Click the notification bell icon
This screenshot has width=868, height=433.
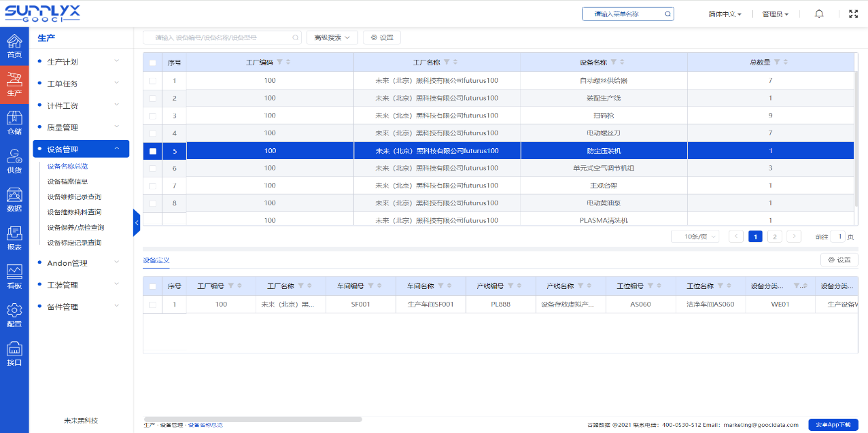[x=819, y=14]
